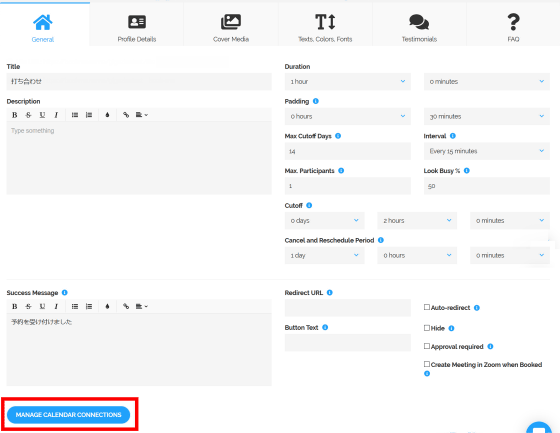Show info tooltip for Approval required
560x433 pixels.
tap(490, 346)
